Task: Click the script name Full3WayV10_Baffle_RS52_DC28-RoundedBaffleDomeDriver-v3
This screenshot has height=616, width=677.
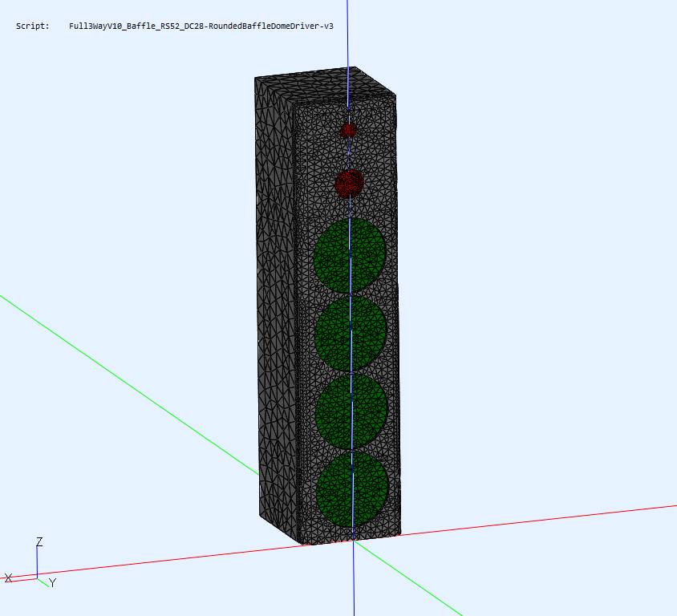Action: point(201,26)
